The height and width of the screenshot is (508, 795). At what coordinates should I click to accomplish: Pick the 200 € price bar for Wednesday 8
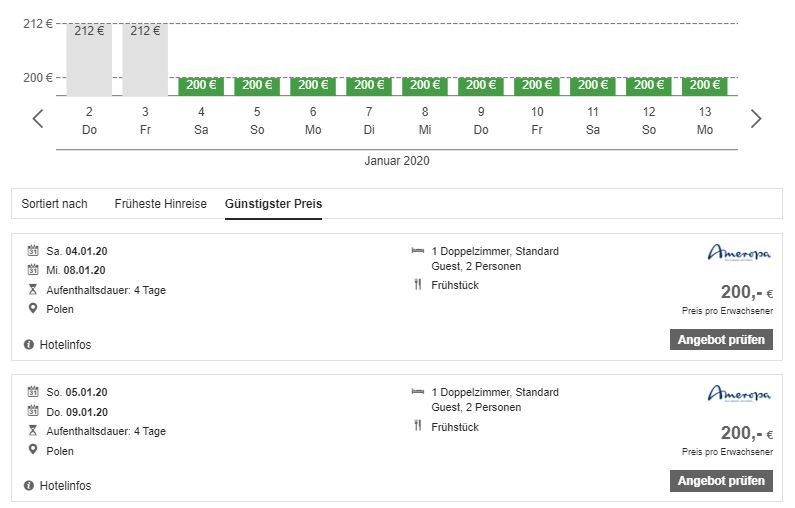click(425, 86)
